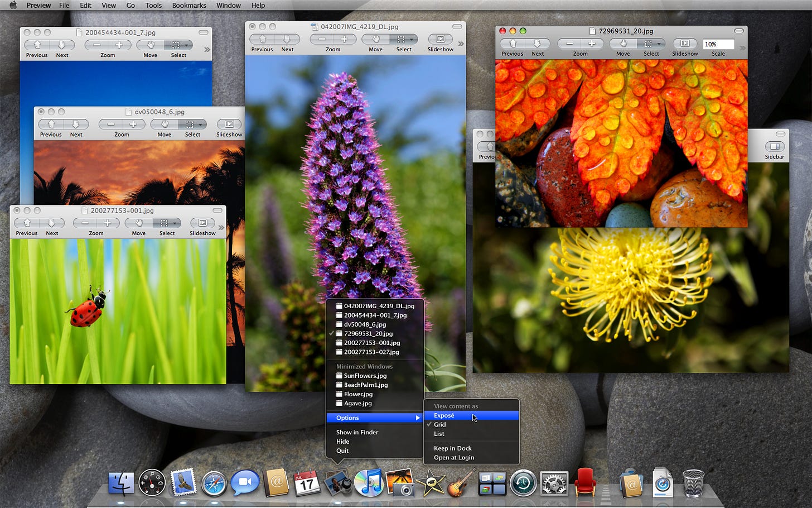Screen dimensions: 812x508
Task: Click zoom in (+) in 72969531_20.jpg window
Action: [592, 44]
